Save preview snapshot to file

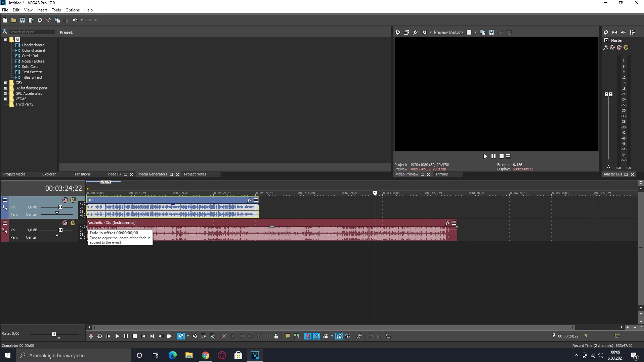[x=491, y=32]
